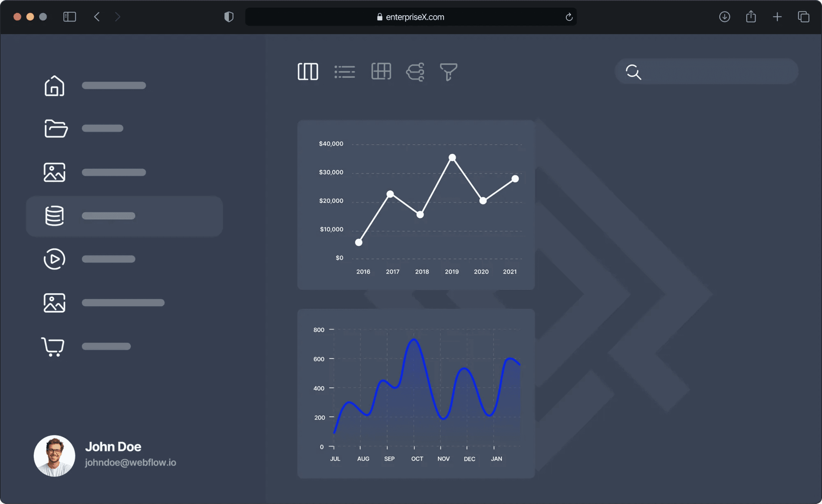The width and height of the screenshot is (822, 504).
Task: Click the first image gallery sidebar icon
Action: click(54, 172)
